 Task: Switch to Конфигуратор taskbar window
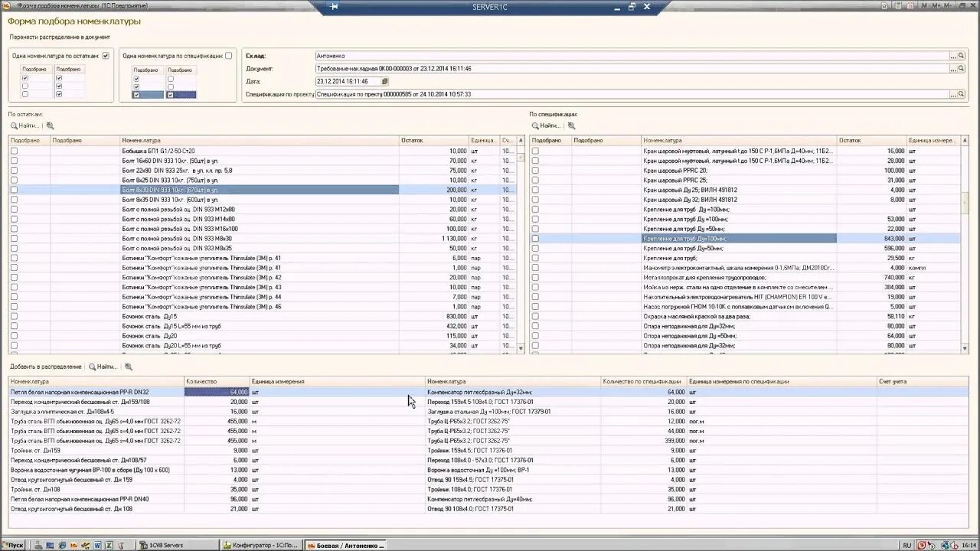260,545
